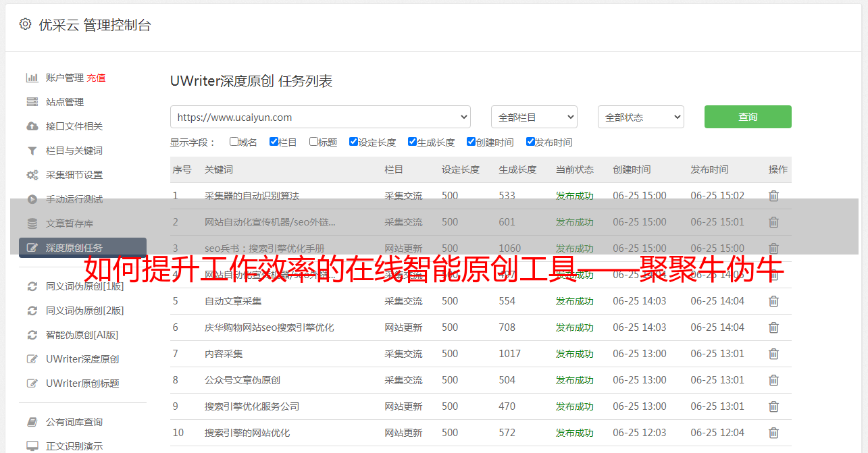Image resolution: width=868 pixels, height=453 pixels.
Task: Open 接口文件相关 in the sidebar
Action: (74, 126)
